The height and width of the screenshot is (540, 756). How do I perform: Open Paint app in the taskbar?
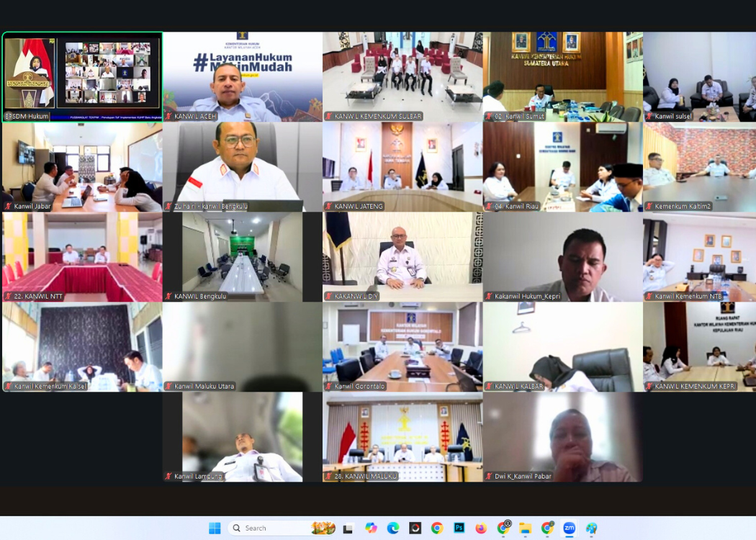coord(591,528)
